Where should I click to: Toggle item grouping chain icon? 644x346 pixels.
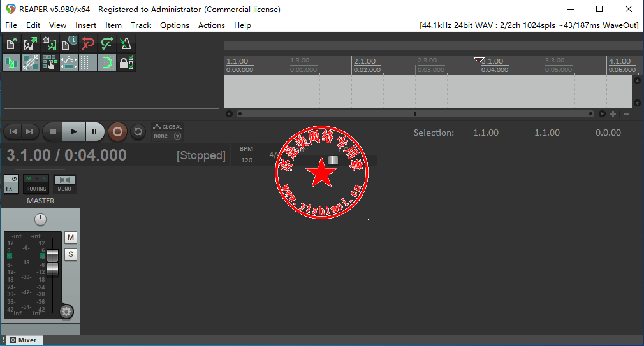point(31,62)
